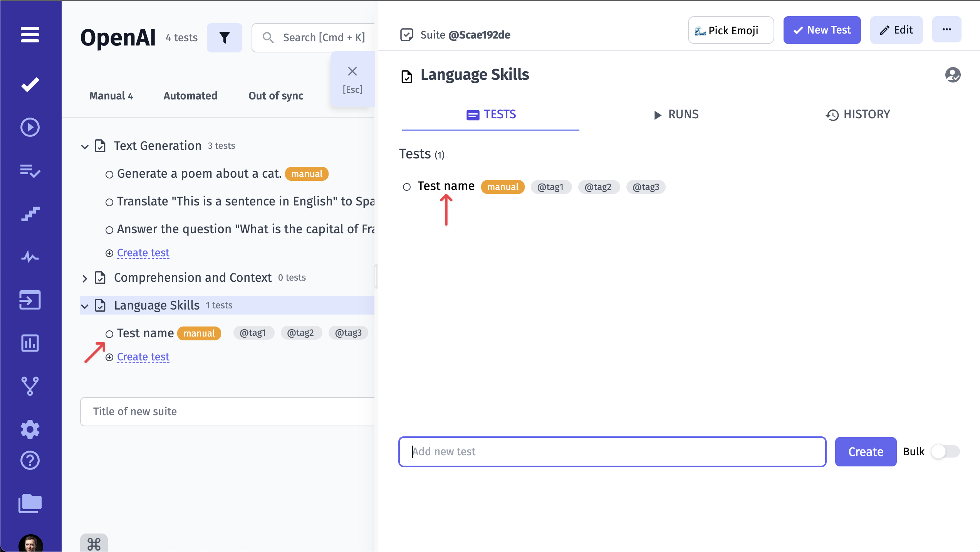Image resolution: width=980 pixels, height=552 pixels.
Task: Switch to the RUNS tab
Action: [675, 114]
